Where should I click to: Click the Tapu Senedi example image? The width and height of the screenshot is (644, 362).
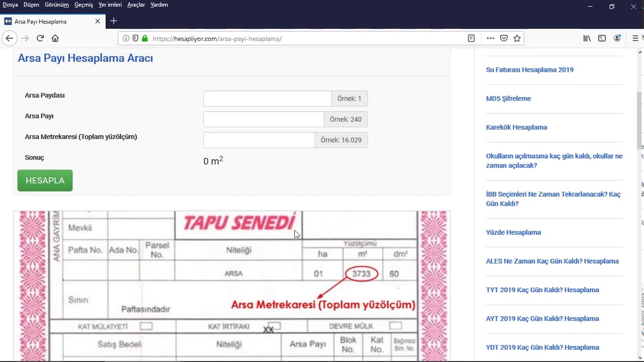click(x=232, y=286)
